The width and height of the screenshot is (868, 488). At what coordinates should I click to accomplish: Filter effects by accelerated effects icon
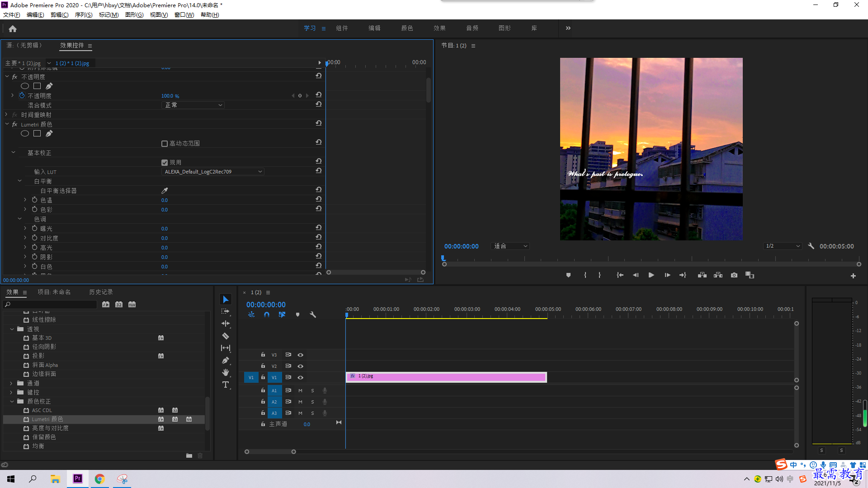(x=106, y=305)
